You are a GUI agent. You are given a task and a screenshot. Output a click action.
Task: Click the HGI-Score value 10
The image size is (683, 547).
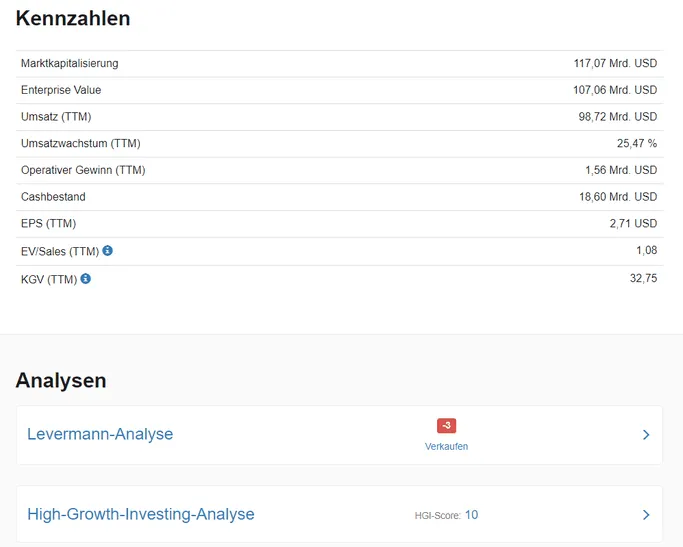pyautogui.click(x=471, y=515)
